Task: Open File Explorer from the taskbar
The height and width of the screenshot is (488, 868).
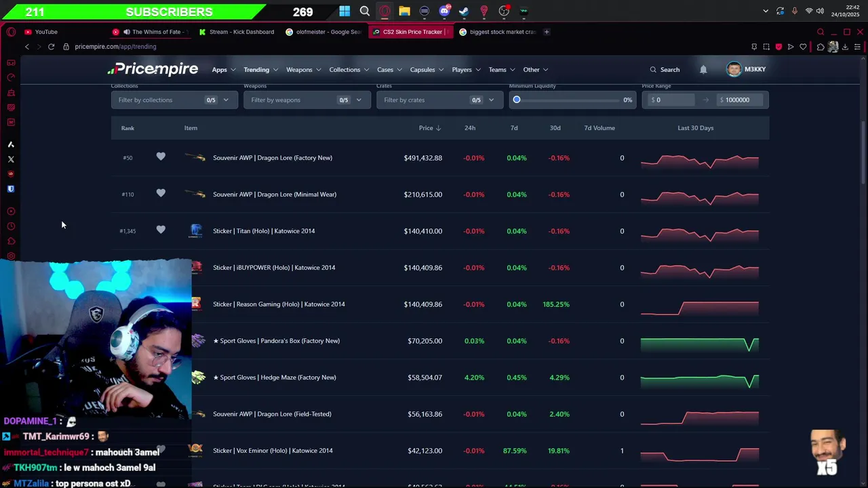Action: 404,11
